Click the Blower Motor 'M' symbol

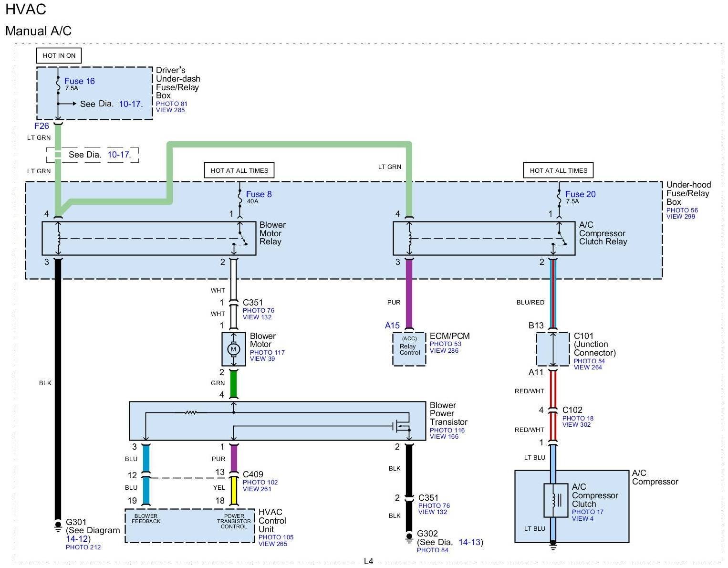(x=233, y=349)
